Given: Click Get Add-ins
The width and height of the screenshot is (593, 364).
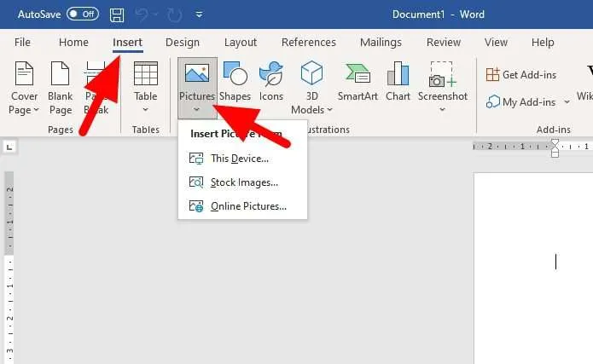Looking at the screenshot, I should 521,75.
